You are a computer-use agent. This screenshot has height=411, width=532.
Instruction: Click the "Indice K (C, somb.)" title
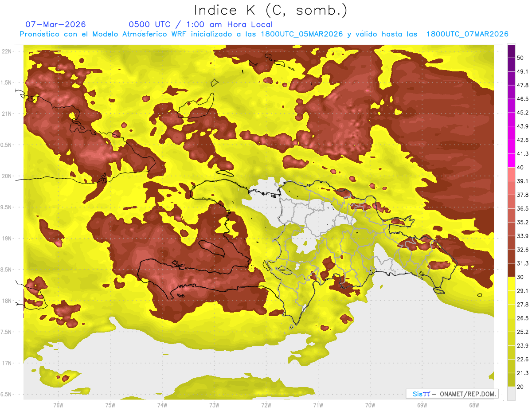click(x=271, y=11)
